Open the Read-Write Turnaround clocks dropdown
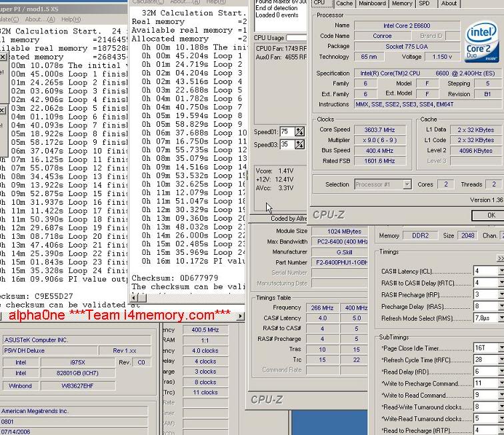 (x=501, y=407)
